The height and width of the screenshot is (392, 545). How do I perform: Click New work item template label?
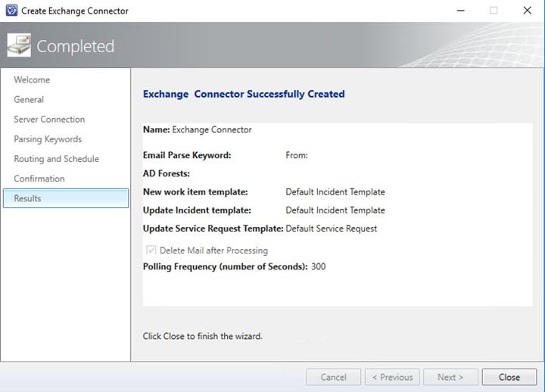tap(195, 191)
